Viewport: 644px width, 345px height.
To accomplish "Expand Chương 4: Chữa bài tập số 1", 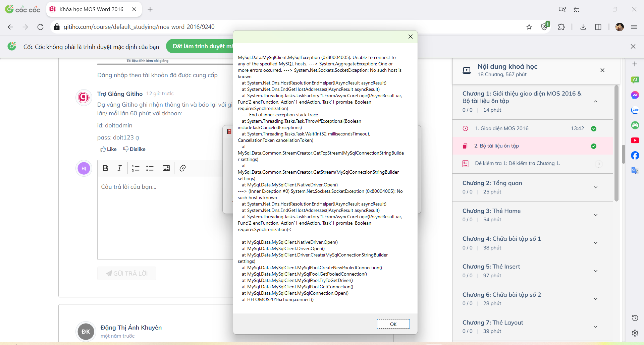I will click(596, 243).
